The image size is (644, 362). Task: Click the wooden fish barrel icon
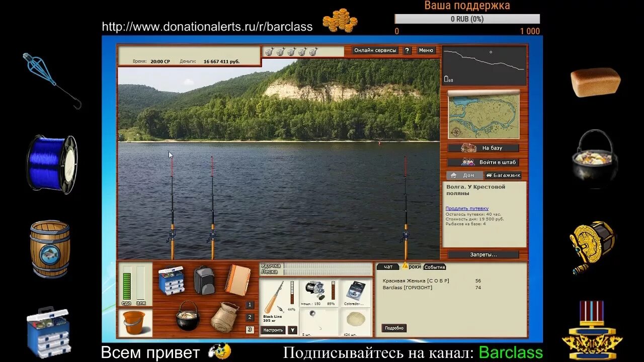click(x=50, y=249)
